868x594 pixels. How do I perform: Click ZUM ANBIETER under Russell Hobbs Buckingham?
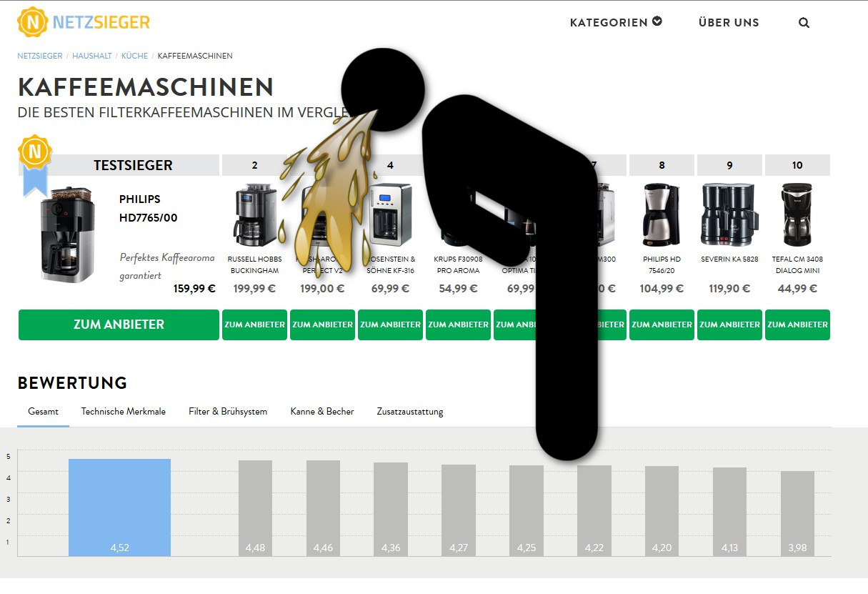coord(255,325)
